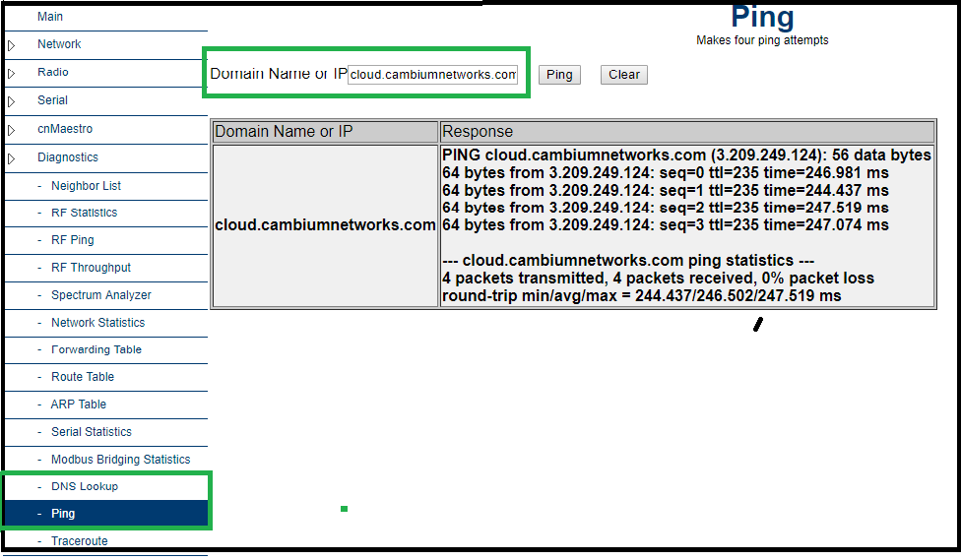The height and width of the screenshot is (560, 961).
Task: Click the Domain Name or IP column header
Action: click(325, 132)
